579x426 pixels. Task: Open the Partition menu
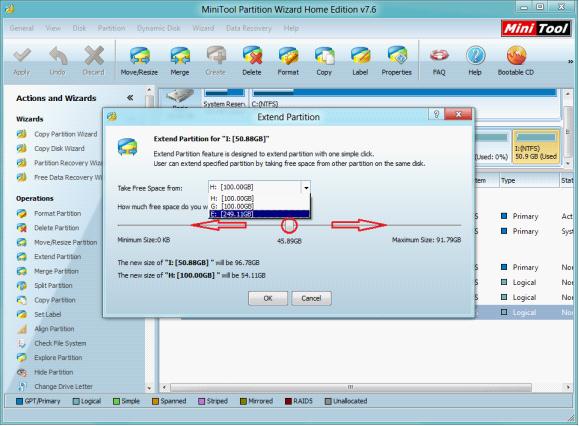[111, 28]
